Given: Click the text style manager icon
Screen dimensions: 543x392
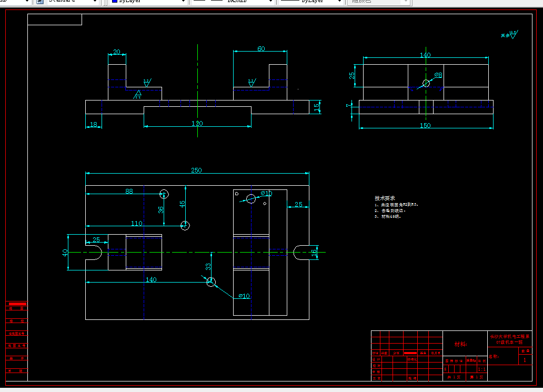Looking at the screenshot, I should click(x=40, y=2).
